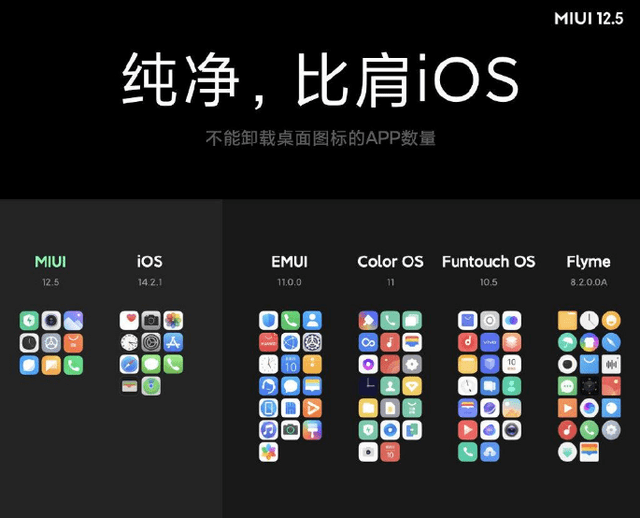Open the iOS Settings gear icon
Image resolution: width=640 pixels, height=518 pixels.
point(151,342)
